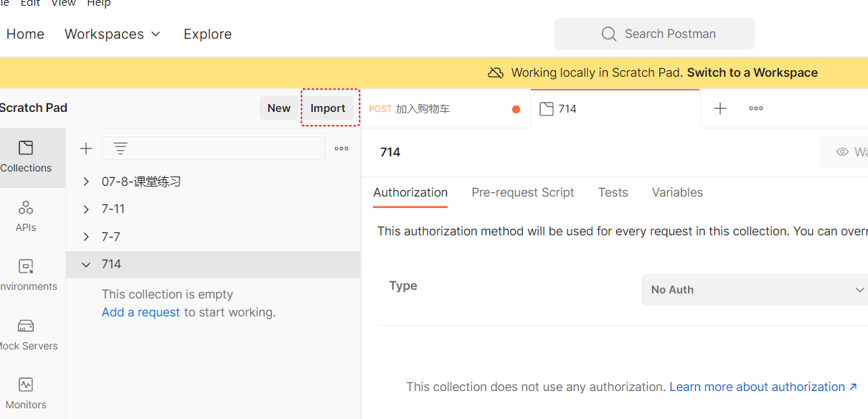
Task: Select the Authorization tab
Action: pyautogui.click(x=410, y=192)
